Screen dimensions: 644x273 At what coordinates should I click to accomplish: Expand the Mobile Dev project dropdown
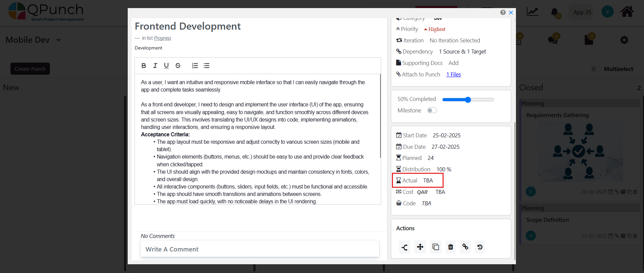coord(59,40)
